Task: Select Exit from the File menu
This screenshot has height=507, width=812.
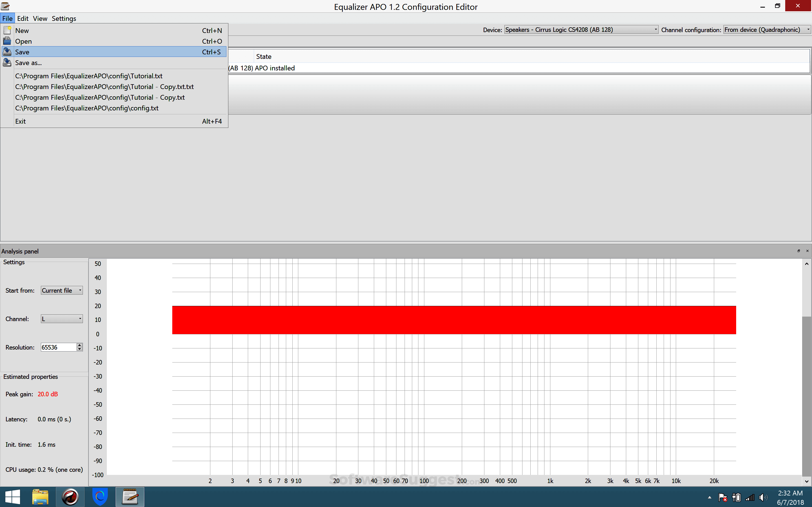Action: pos(21,121)
